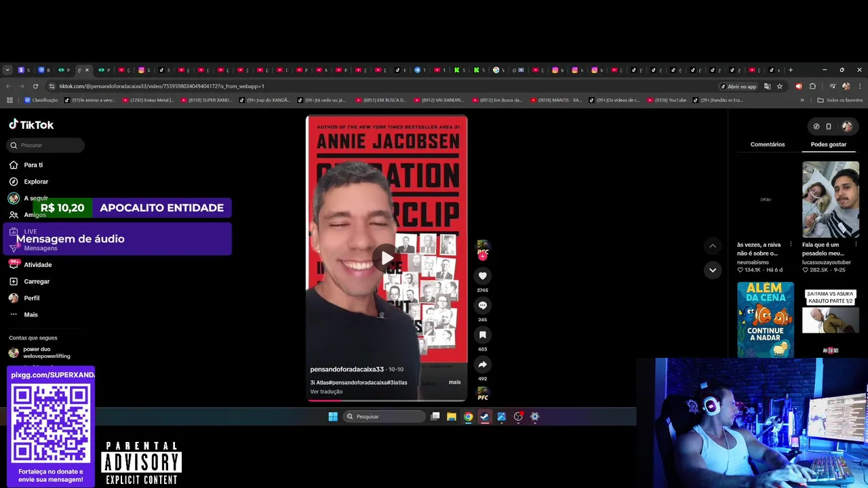The height and width of the screenshot is (488, 868).
Task: Open the TikTok profile avatar menu
Action: point(847,126)
